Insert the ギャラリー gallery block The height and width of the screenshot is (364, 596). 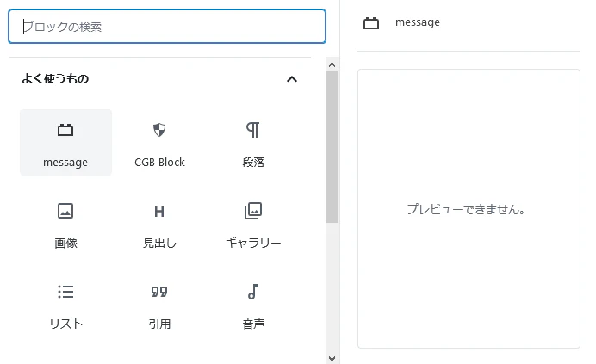(x=253, y=224)
